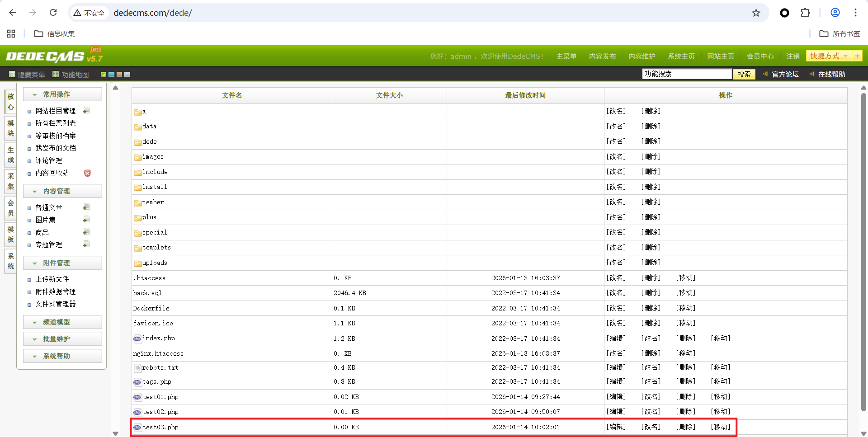Open the 信息收集 bookmark folder

tap(54, 33)
